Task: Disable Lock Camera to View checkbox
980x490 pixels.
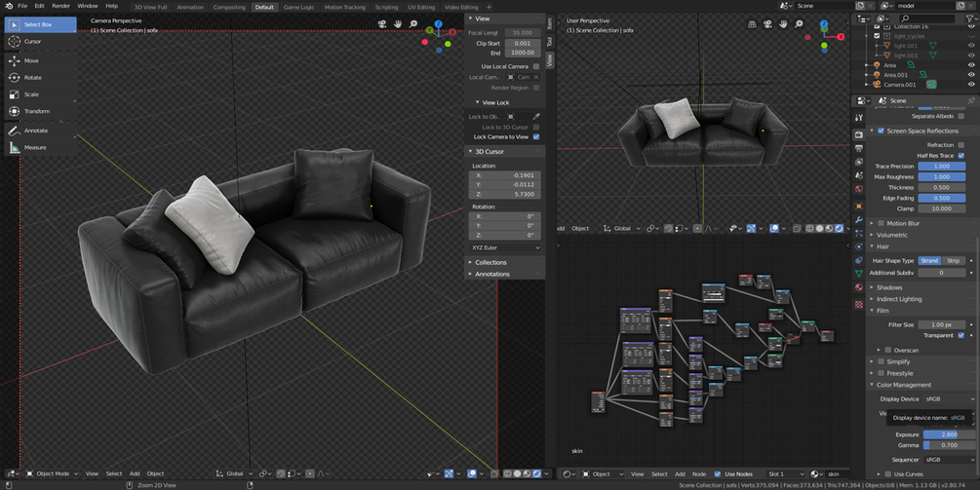Action: coord(536,136)
